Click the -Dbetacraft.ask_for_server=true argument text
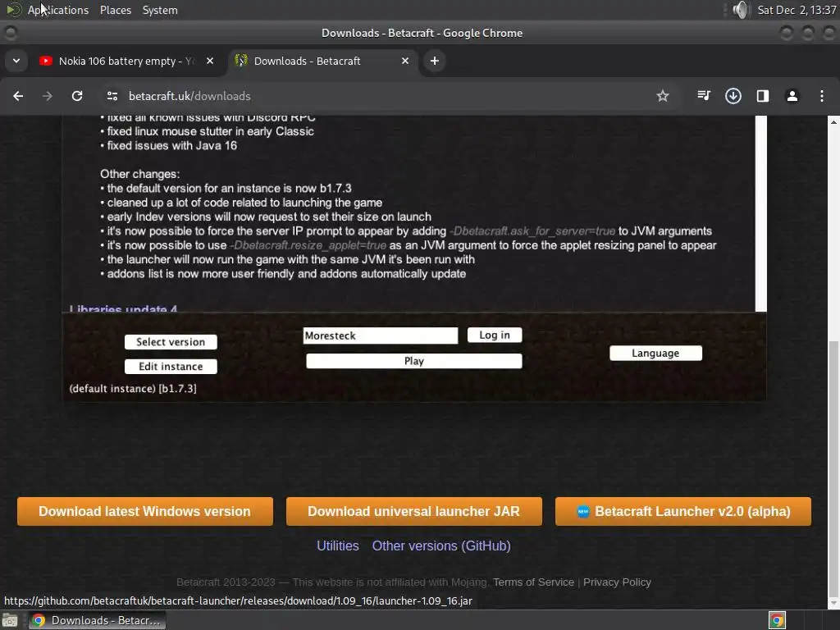Image resolution: width=840 pixels, height=630 pixels. pyautogui.click(x=532, y=231)
